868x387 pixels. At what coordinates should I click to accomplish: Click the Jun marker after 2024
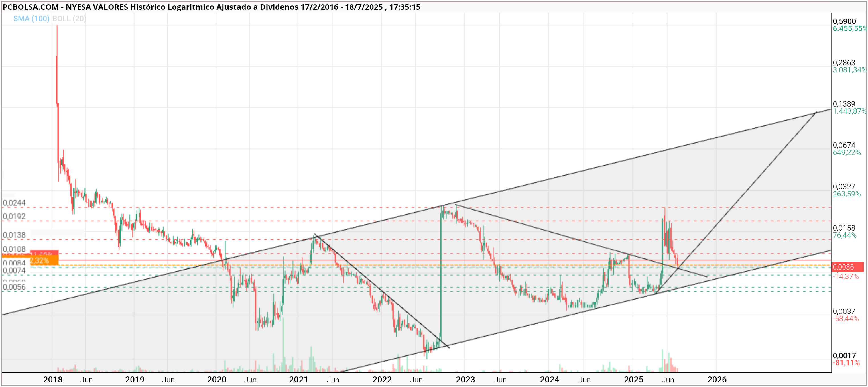(x=585, y=380)
